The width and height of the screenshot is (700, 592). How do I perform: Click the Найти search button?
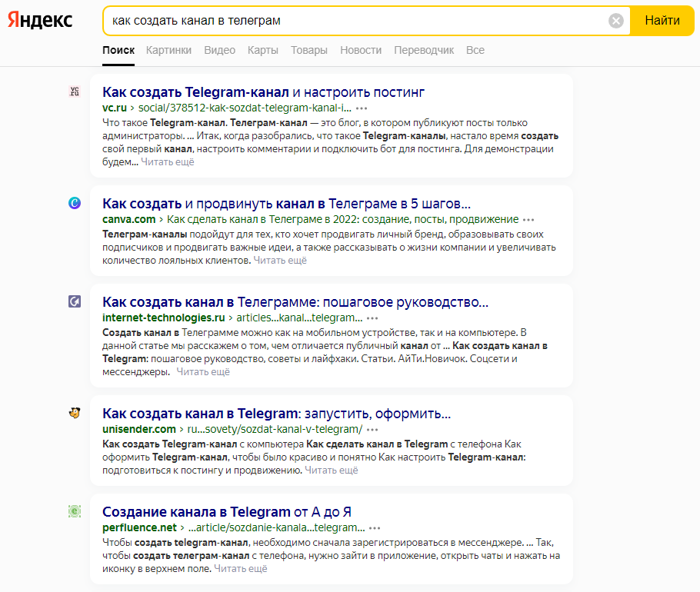(x=662, y=21)
